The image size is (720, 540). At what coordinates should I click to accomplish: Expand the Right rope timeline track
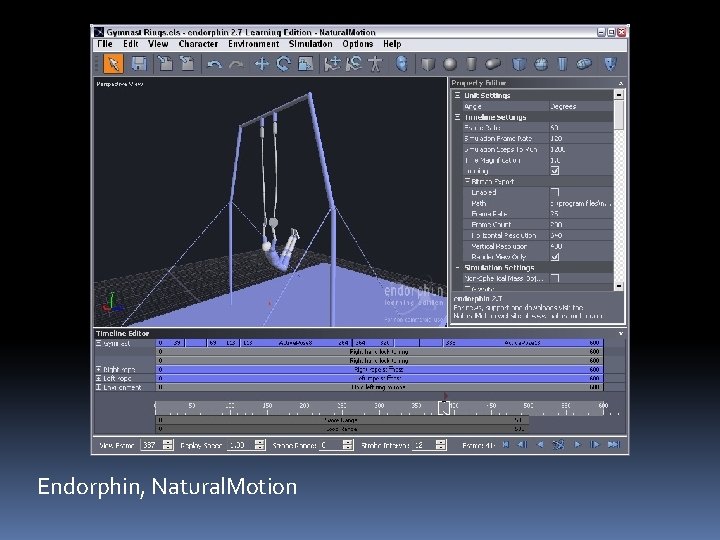(x=98, y=369)
